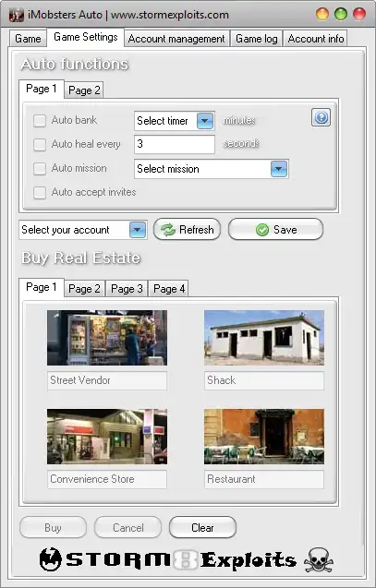Open Buy Real Estate Page 4 tab
The height and width of the screenshot is (588, 376).
click(x=169, y=289)
